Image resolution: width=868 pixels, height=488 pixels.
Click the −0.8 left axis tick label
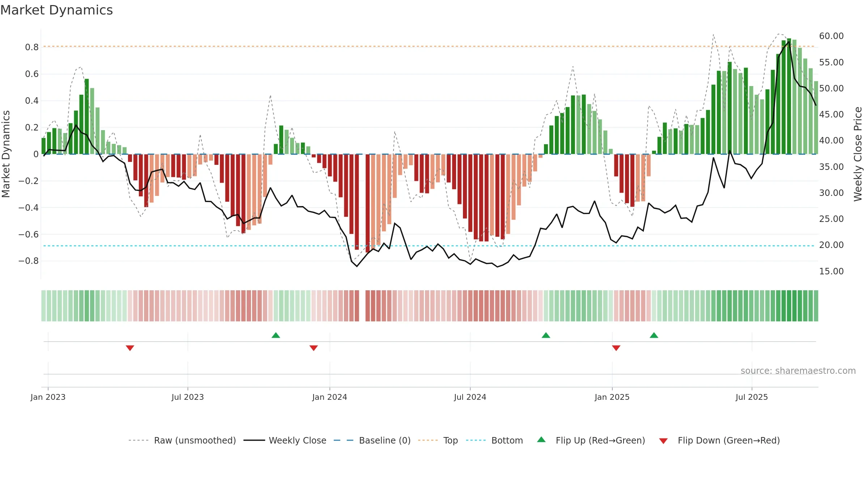pyautogui.click(x=29, y=261)
